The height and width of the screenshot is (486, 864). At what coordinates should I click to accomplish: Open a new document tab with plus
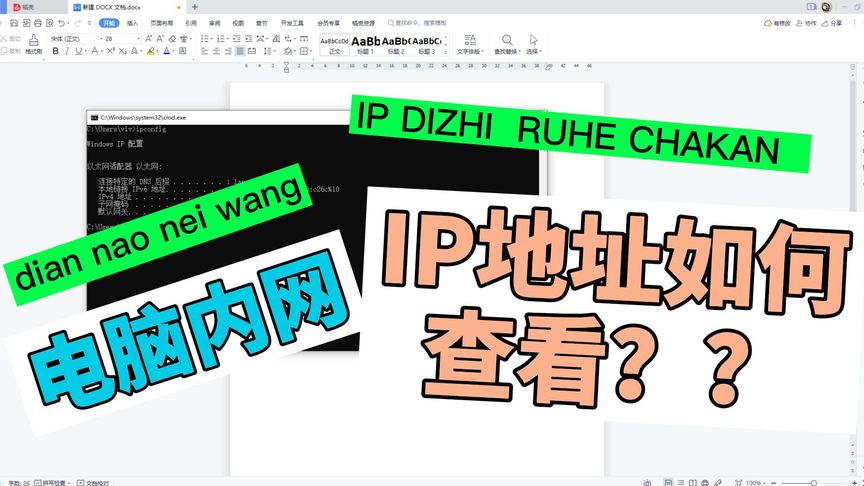(x=195, y=7)
